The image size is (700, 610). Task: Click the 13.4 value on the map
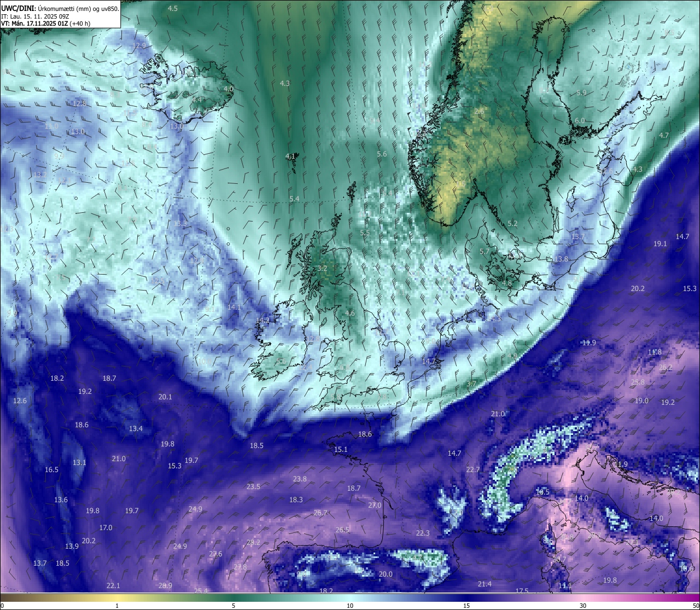(136, 428)
